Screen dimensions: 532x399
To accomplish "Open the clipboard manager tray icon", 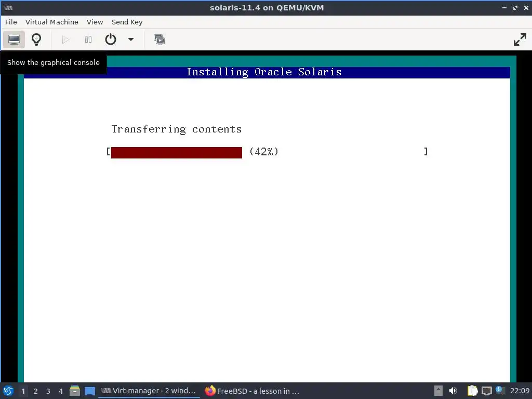I will pyautogui.click(x=473, y=391).
